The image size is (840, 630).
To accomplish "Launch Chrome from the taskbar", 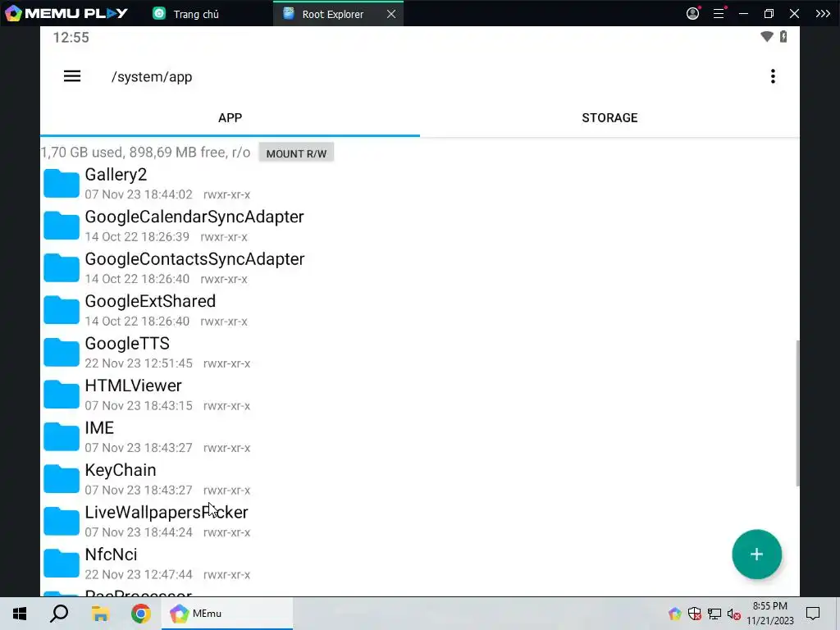I will pyautogui.click(x=141, y=614).
